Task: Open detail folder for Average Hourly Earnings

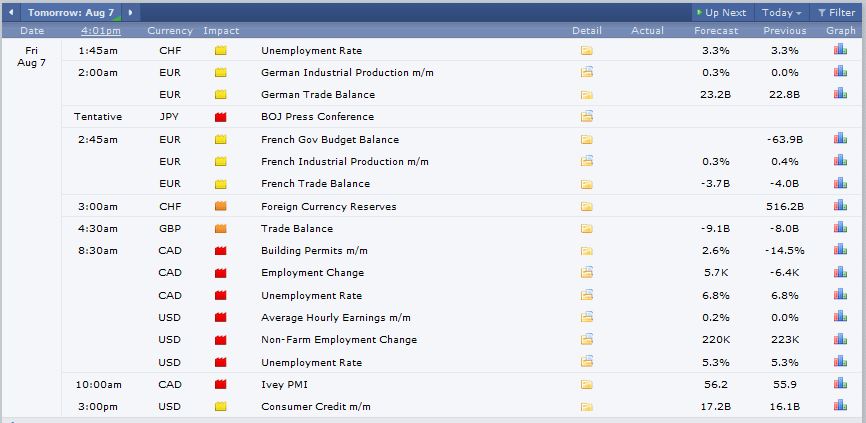Action: 586,318
